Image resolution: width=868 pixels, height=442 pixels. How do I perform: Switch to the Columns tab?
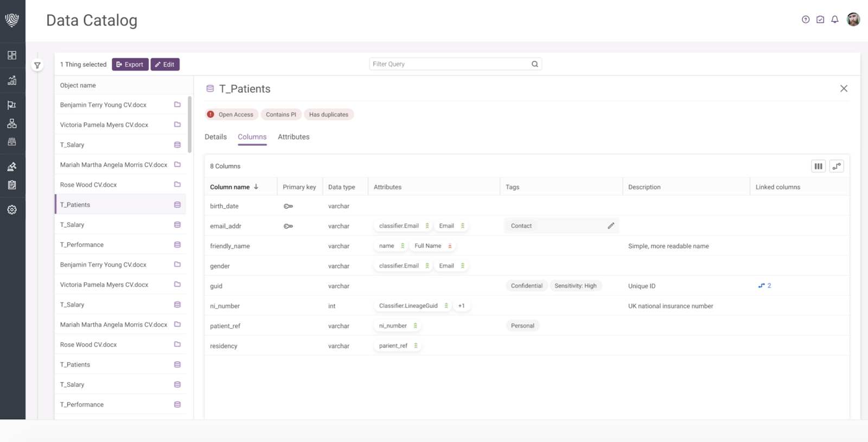pyautogui.click(x=252, y=137)
